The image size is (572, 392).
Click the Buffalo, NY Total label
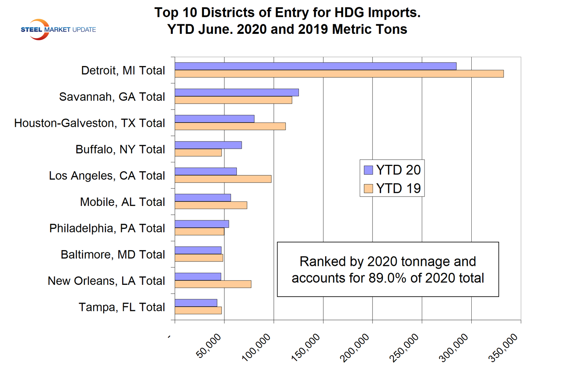120,149
